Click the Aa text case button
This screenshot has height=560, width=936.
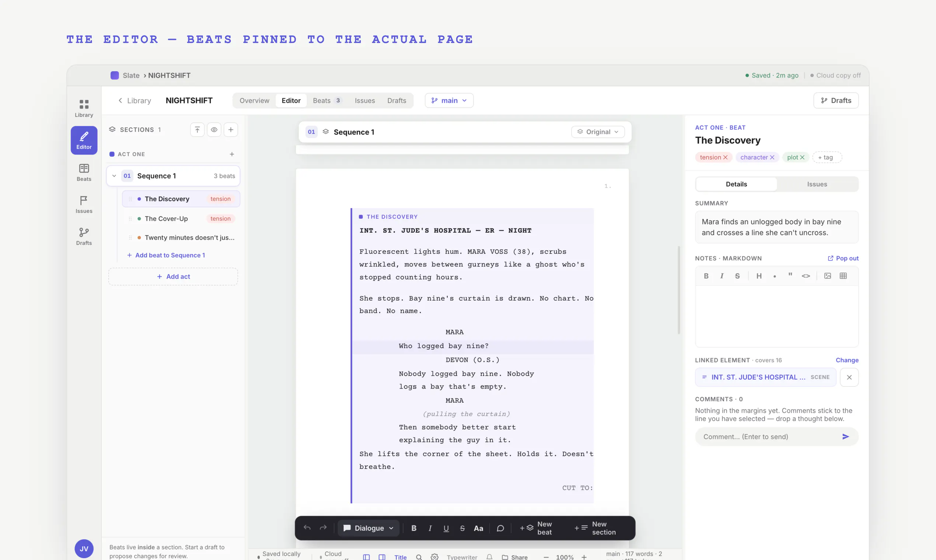(x=478, y=528)
